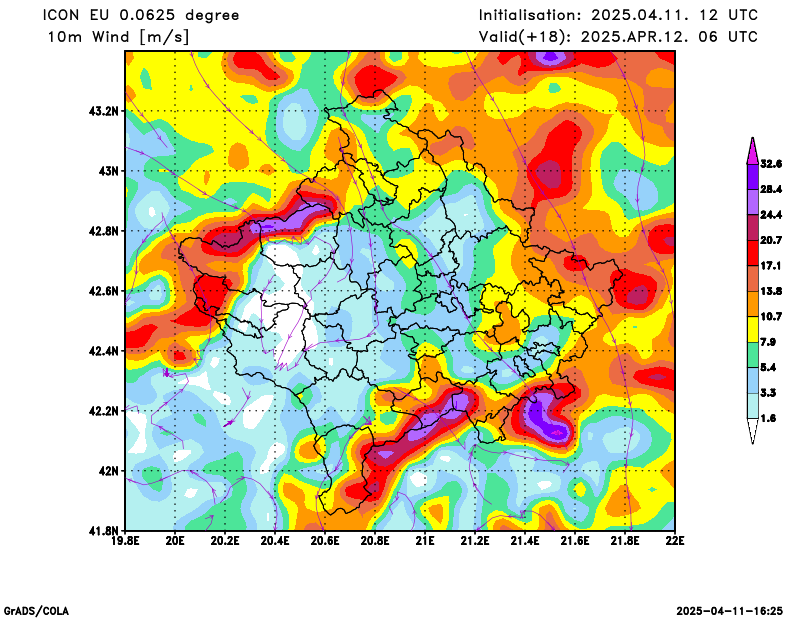Pick the blue legend swatch below 5.4
Viewport: 800px width, 618px height.
point(752,381)
